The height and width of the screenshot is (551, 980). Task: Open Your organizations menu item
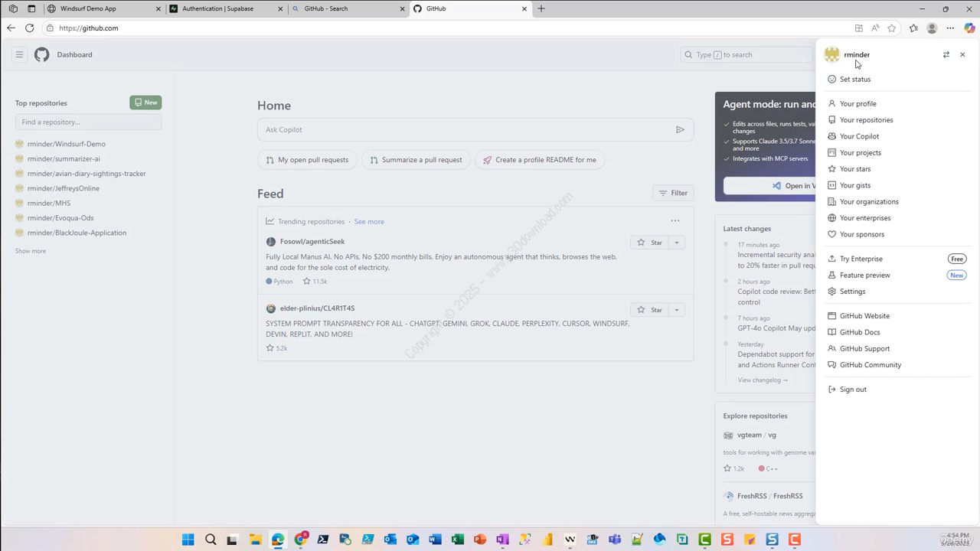pos(897,201)
